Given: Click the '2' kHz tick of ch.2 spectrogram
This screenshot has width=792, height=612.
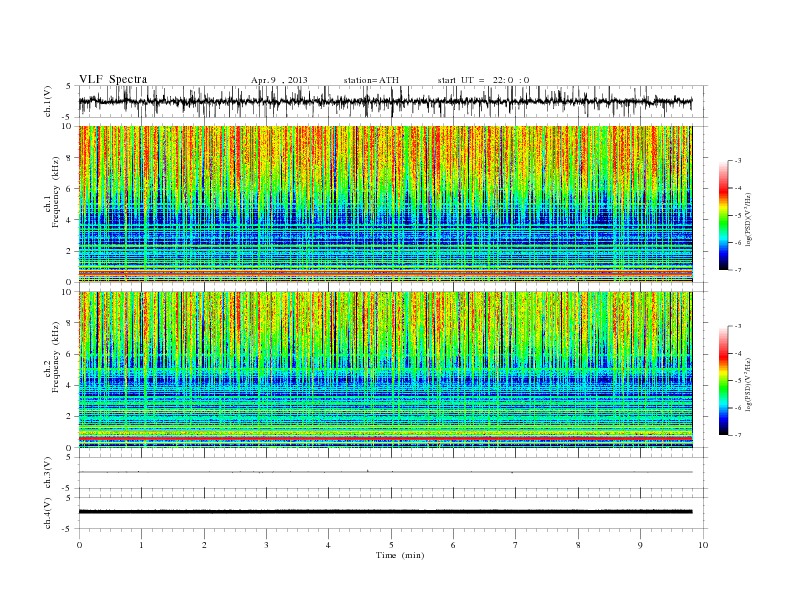Looking at the screenshot, I should [x=69, y=417].
